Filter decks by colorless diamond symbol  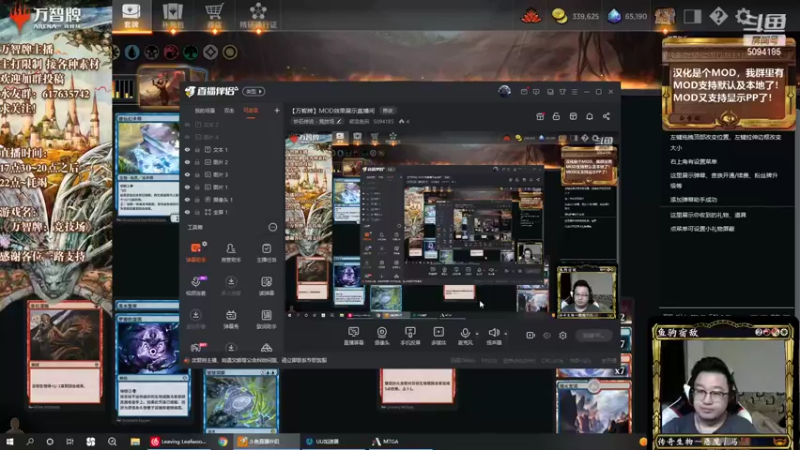click(x=210, y=52)
